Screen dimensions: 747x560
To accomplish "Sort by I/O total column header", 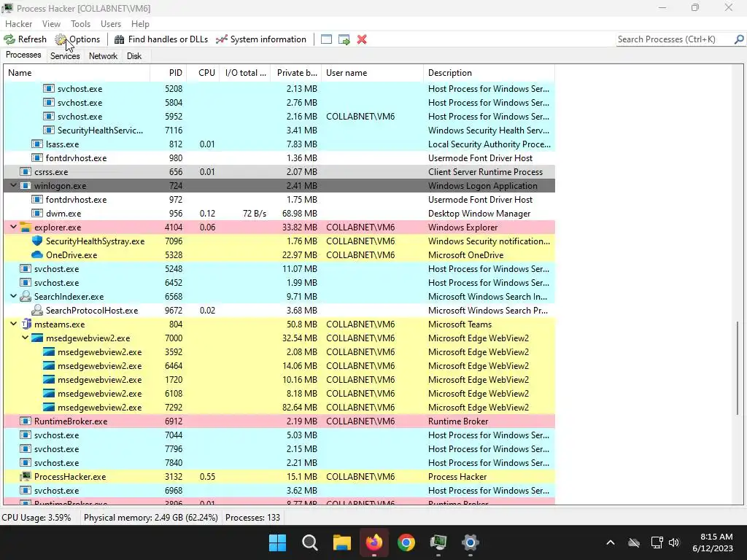I will 245,73.
